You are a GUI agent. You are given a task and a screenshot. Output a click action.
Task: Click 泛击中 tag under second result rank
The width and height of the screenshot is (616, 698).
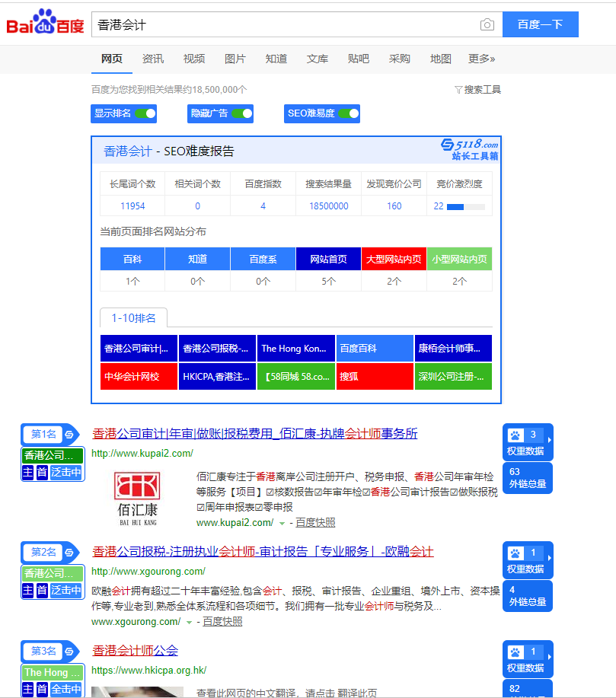pos(66,590)
